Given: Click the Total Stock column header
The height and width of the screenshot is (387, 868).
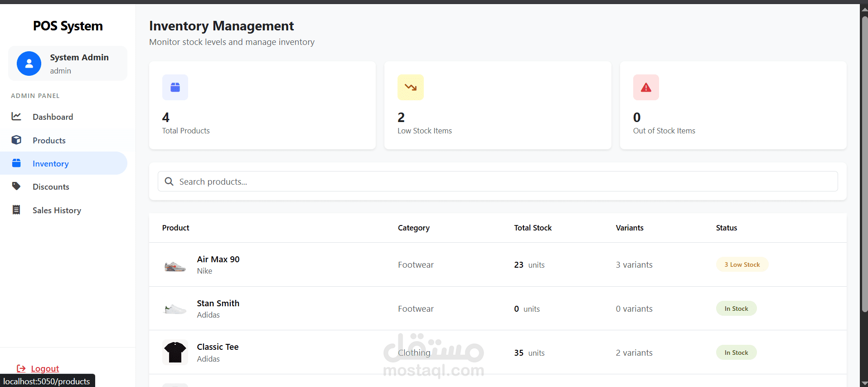Looking at the screenshot, I should click(533, 228).
